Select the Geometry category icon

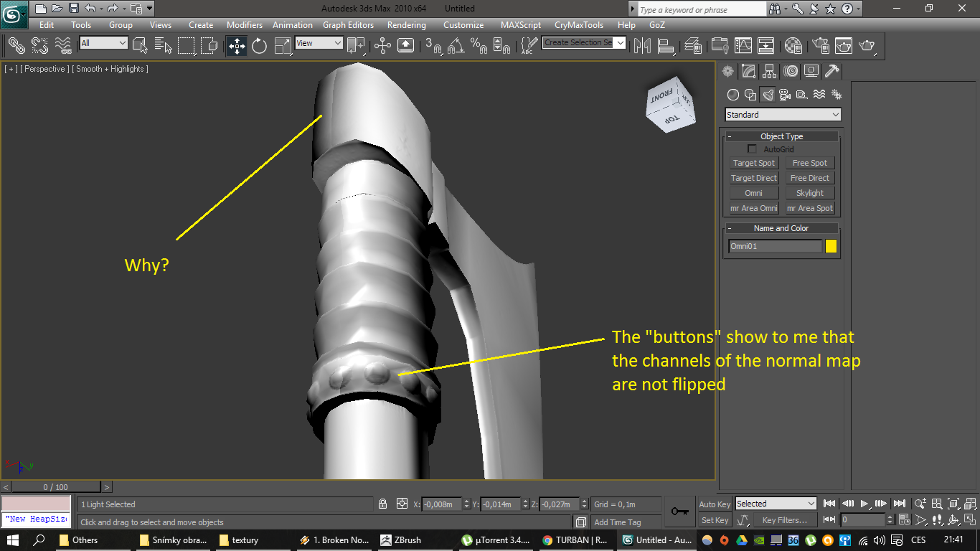coord(733,94)
